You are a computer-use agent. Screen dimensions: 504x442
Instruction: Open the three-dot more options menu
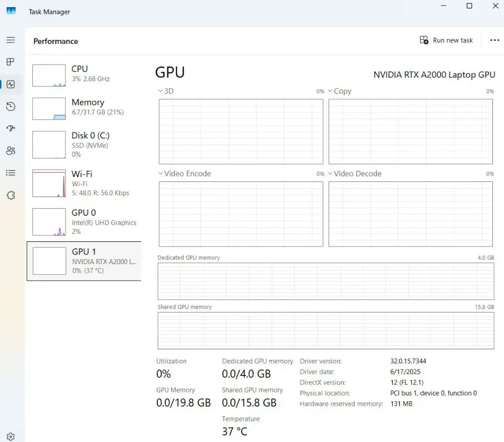point(494,40)
